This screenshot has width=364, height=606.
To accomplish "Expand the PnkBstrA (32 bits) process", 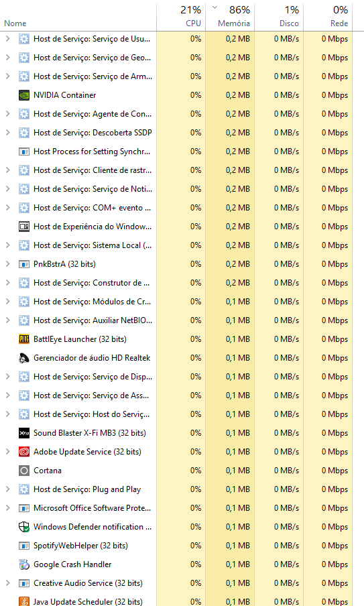I will click(x=8, y=264).
